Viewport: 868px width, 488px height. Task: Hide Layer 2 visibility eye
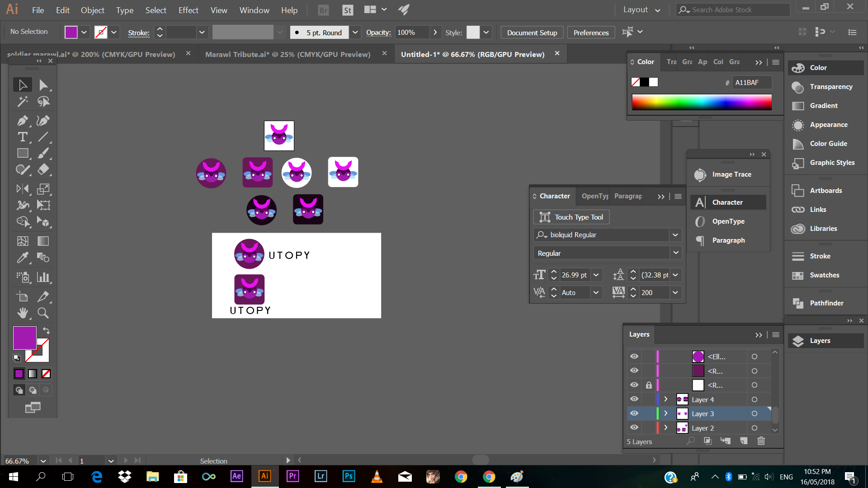[x=634, y=427]
